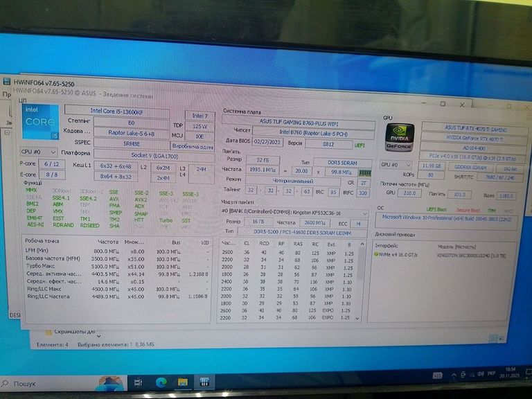Open the touch keyboard tray icon
Screen dimensions: 532x399
coord(437,375)
